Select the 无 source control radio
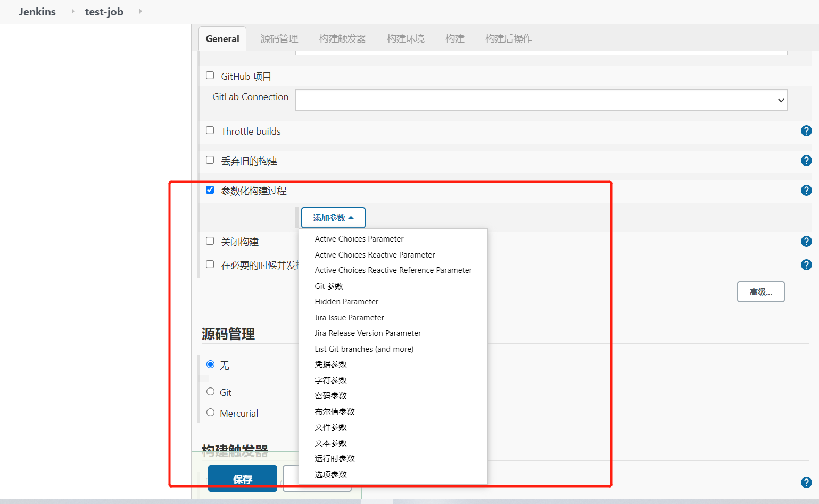819x504 pixels. (x=211, y=365)
